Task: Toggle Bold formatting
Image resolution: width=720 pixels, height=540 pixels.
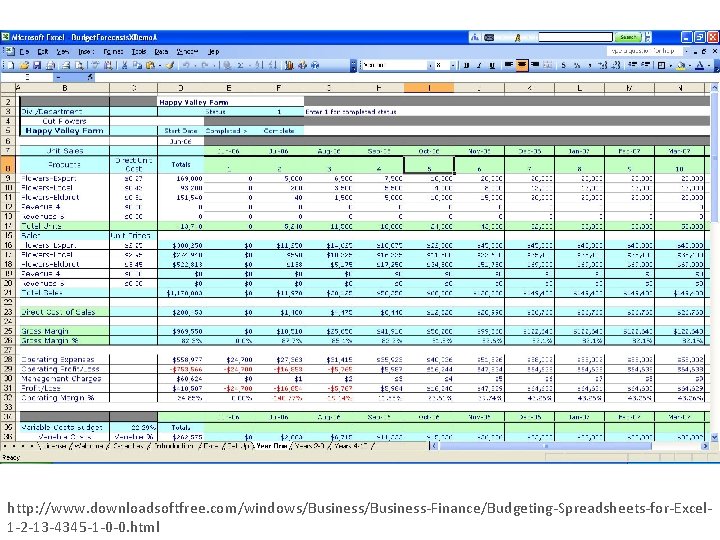Action: coord(467,65)
